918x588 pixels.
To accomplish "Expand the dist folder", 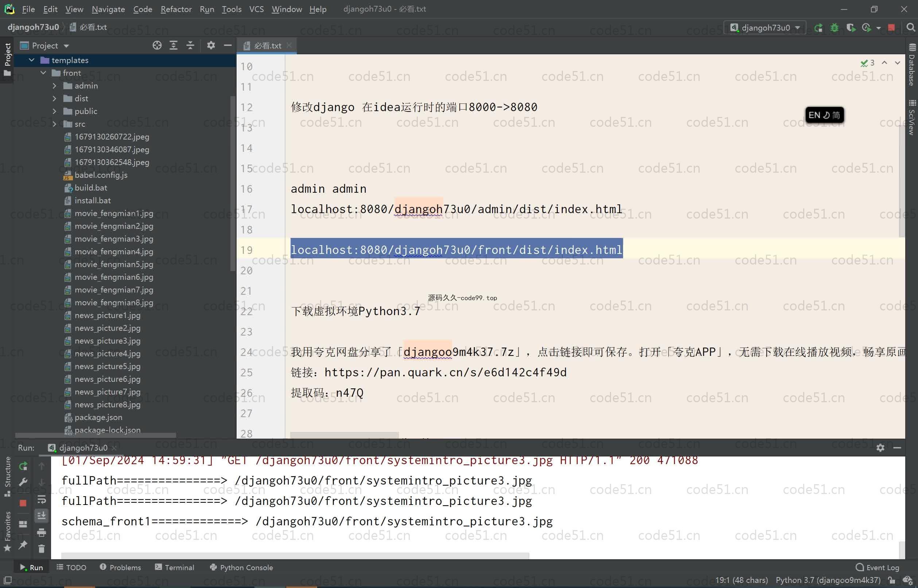I will (55, 98).
